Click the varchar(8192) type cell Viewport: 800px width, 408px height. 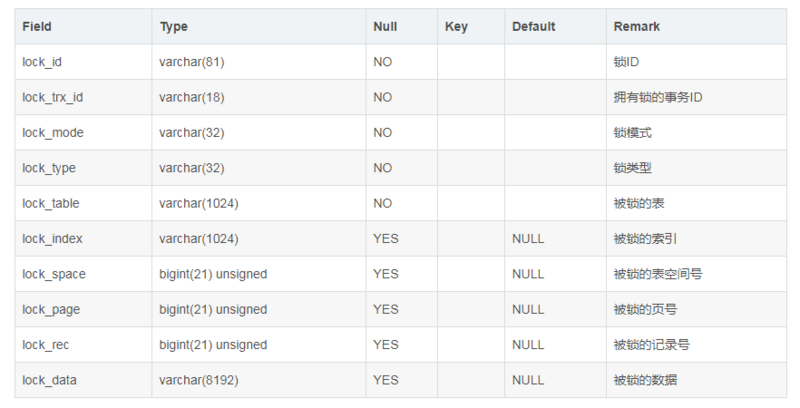coord(199,380)
